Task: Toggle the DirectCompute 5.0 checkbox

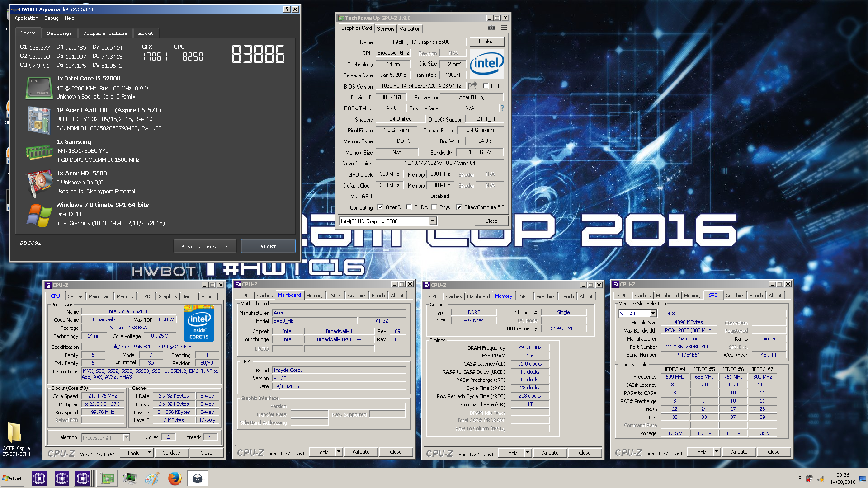Action: [459, 207]
